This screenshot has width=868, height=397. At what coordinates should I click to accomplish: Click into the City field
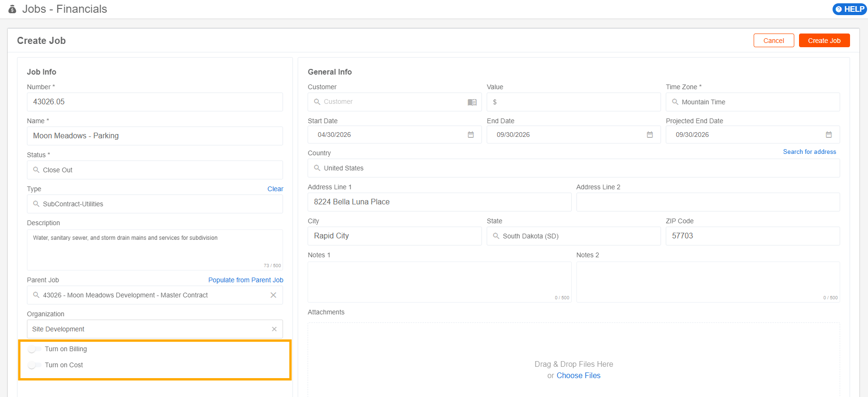(395, 236)
